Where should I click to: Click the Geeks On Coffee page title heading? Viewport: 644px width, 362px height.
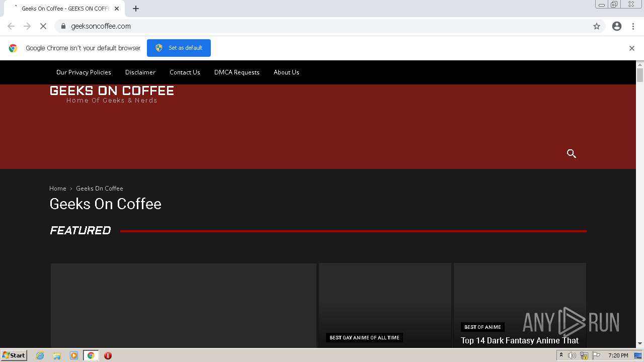click(x=106, y=204)
